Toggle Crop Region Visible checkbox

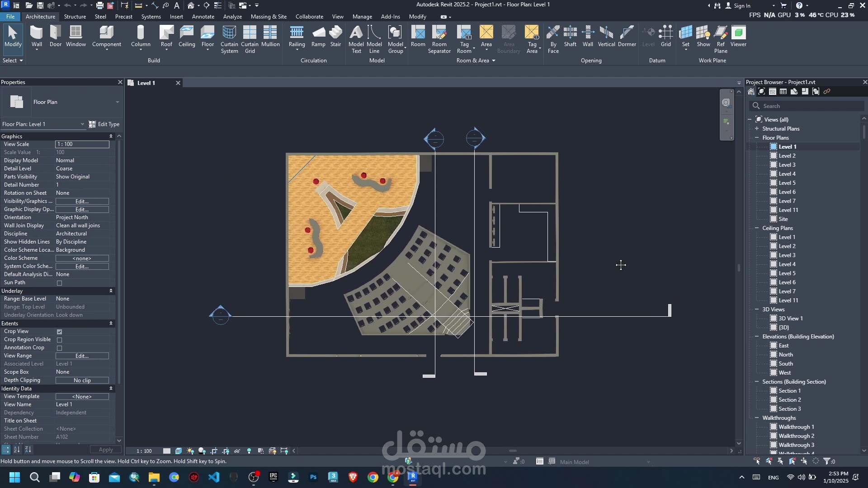[59, 340]
